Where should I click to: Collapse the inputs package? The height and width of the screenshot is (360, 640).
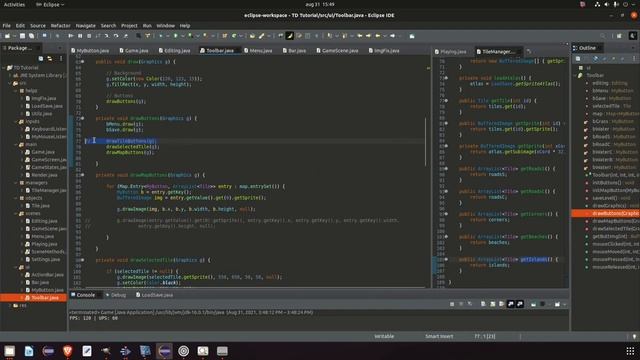16,121
